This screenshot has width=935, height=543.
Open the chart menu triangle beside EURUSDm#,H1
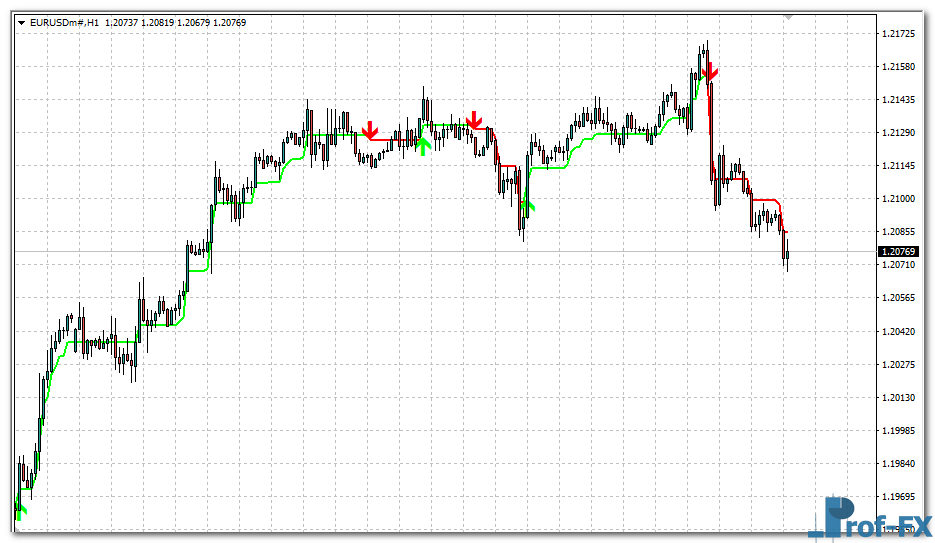click(22, 22)
